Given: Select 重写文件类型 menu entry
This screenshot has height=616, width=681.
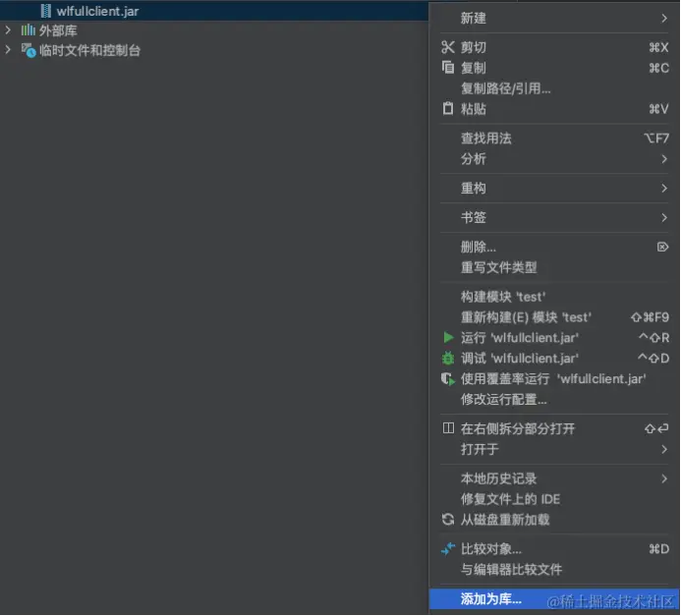Looking at the screenshot, I should pos(554,267).
